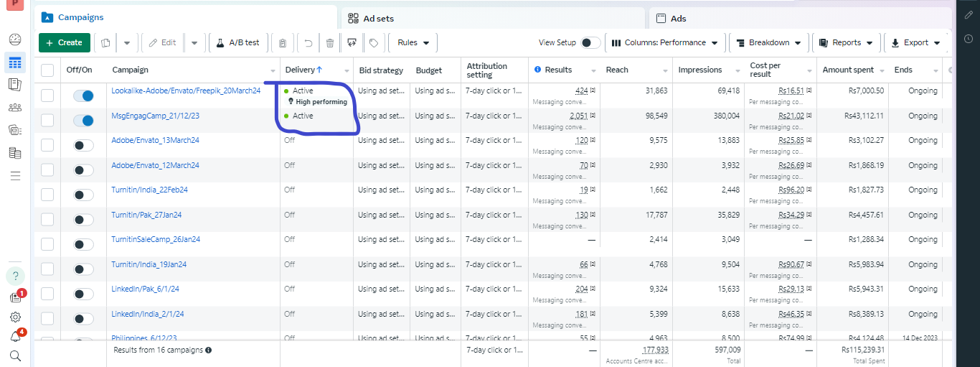Tick the select-all checkbox in table header
980x367 pixels.
[x=47, y=70]
